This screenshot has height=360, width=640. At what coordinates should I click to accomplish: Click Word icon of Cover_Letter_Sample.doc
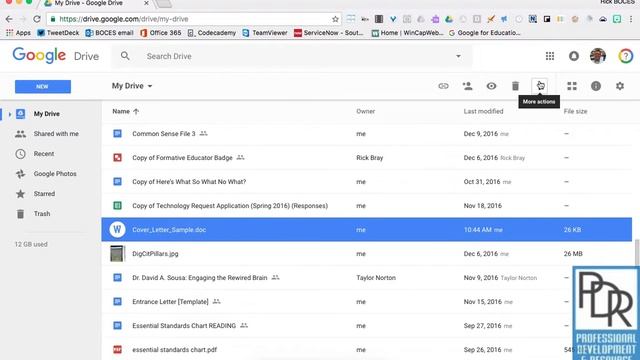(117, 230)
